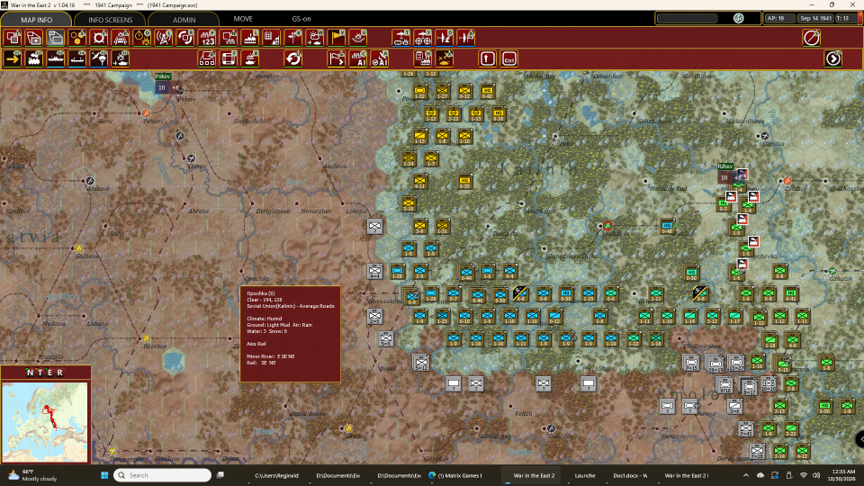The height and width of the screenshot is (486, 864).
Task: Click the Windows taskbar Search box
Action: [x=163, y=475]
